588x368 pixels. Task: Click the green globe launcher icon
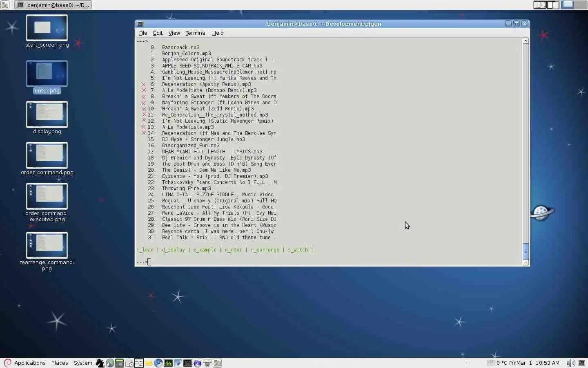[109, 363]
